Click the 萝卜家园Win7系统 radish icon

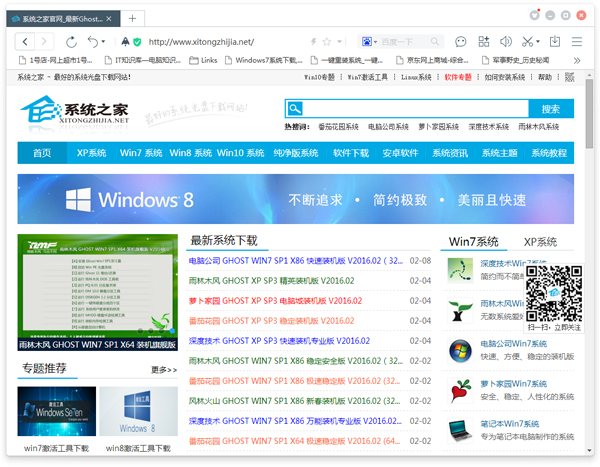click(460, 390)
